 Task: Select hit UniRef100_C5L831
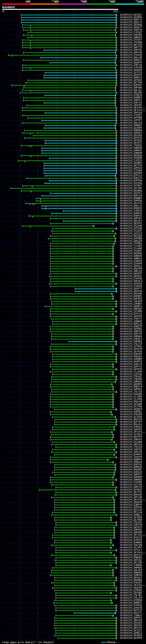tap(131, 522)
